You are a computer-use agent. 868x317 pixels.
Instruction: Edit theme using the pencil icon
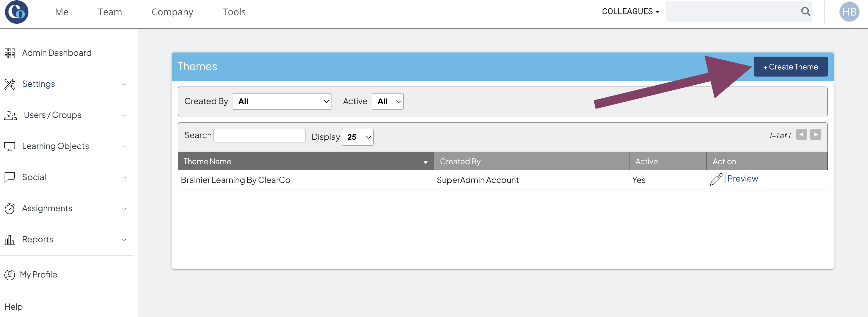pyautogui.click(x=716, y=179)
